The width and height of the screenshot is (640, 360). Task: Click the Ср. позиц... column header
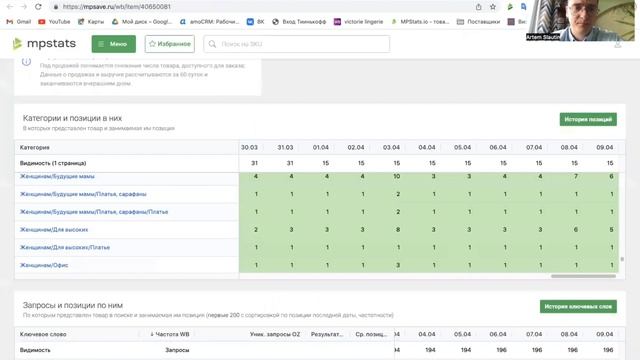[371, 334]
